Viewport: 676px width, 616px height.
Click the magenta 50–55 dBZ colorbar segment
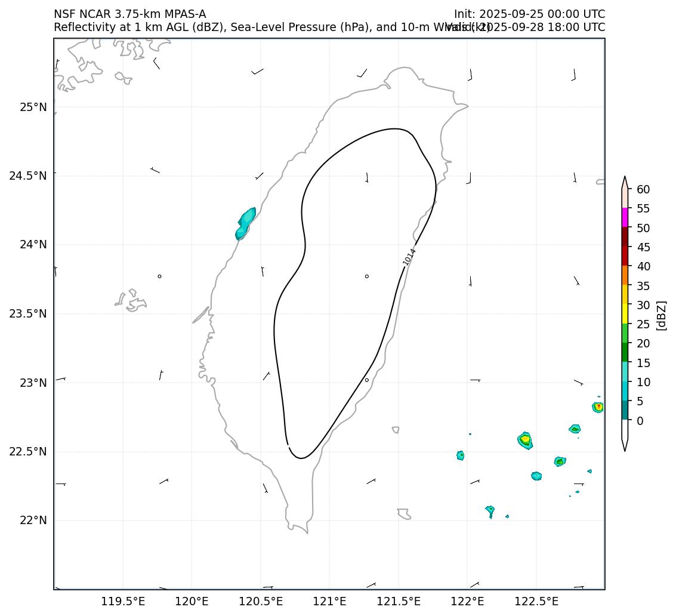[625, 218]
